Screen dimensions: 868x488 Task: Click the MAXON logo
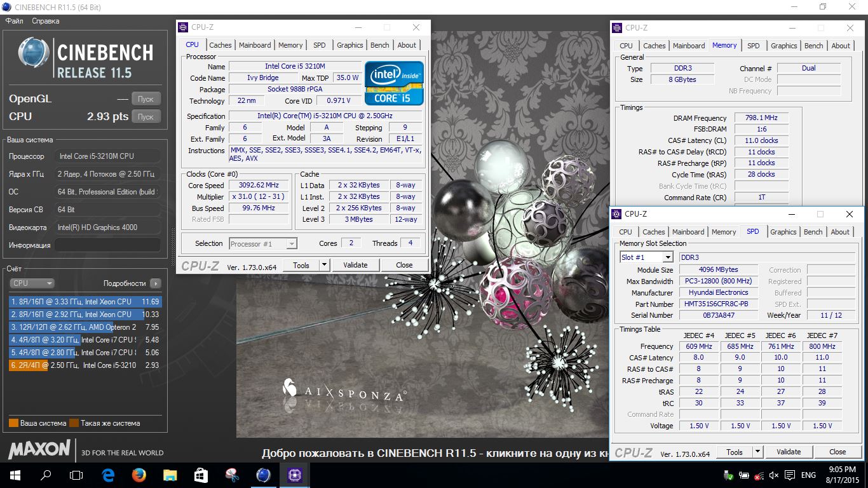[39, 450]
